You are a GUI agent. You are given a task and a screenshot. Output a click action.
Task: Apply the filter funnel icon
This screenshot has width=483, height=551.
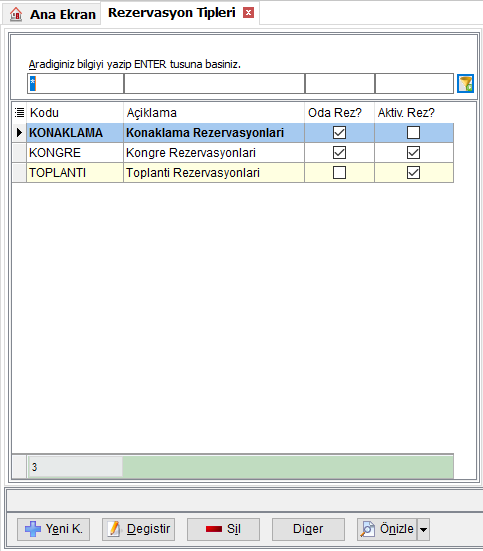click(x=465, y=83)
